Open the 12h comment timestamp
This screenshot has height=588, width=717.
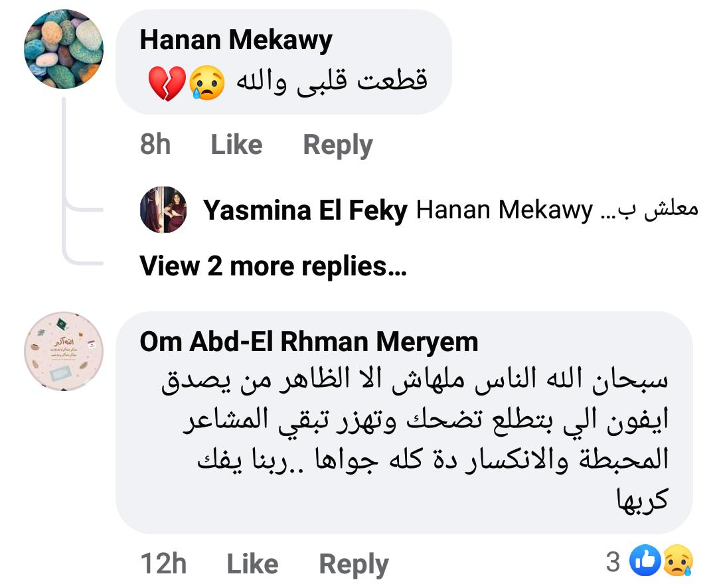coord(163,564)
